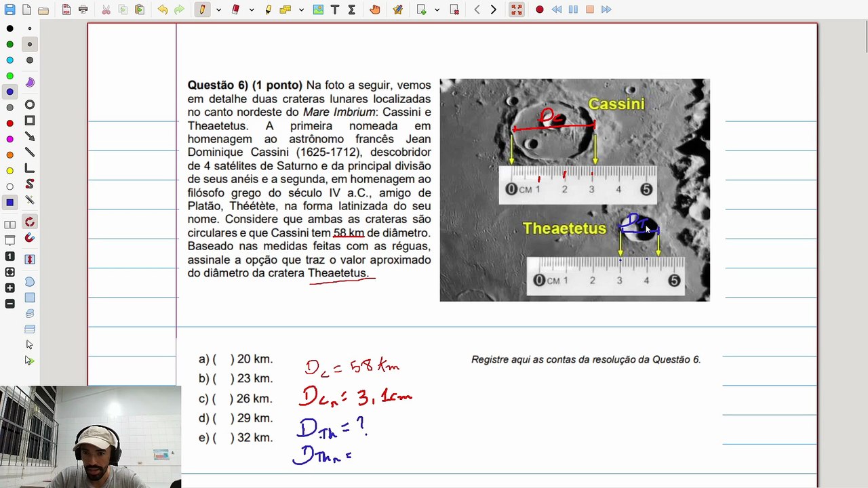This screenshot has height=488, width=868.
Task: Select the Hand scroll tool
Action: [x=375, y=9]
